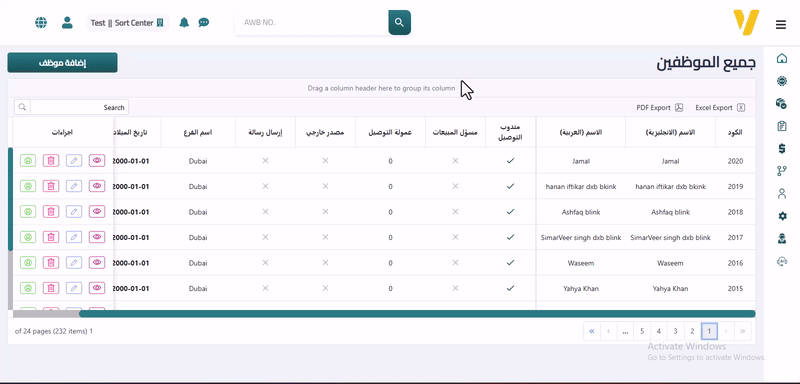Export table via Excel Export
Screen dimensions: 800x384
click(720, 108)
